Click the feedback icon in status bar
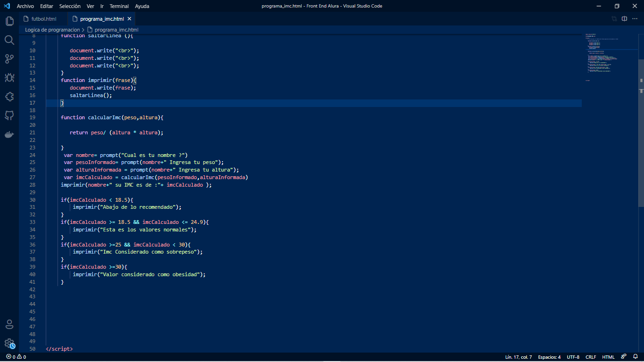Image resolution: width=644 pixels, height=362 pixels. tap(623, 357)
